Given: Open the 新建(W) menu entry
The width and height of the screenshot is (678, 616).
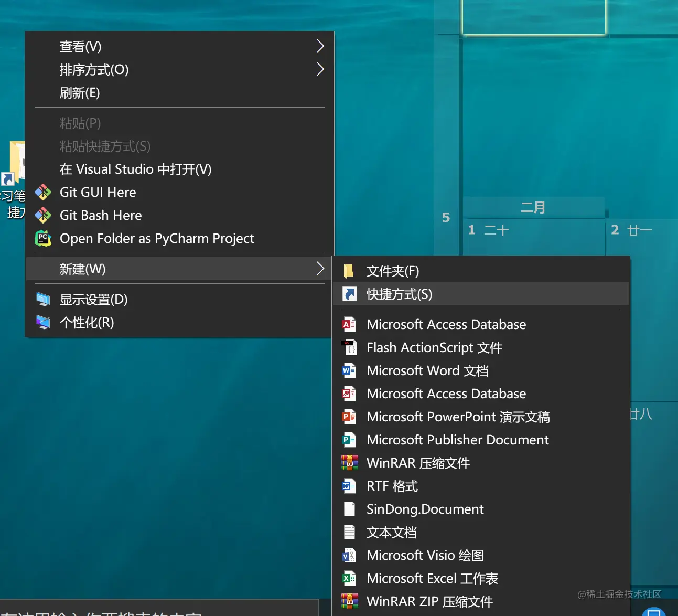Looking at the screenshot, I should pyautogui.click(x=179, y=269).
